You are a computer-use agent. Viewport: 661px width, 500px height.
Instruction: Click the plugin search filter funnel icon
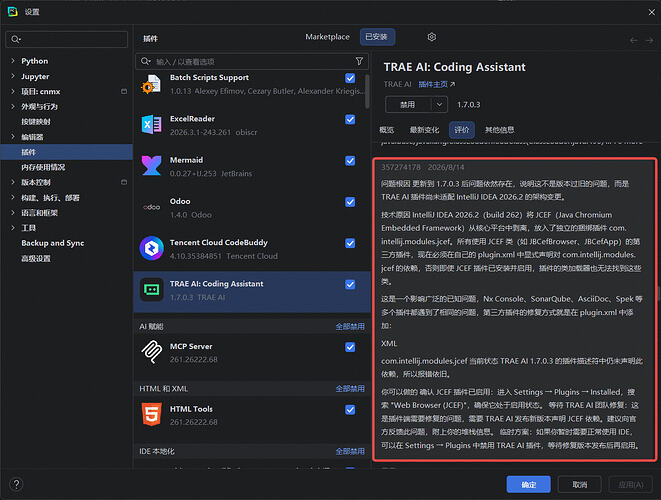pyautogui.click(x=359, y=62)
